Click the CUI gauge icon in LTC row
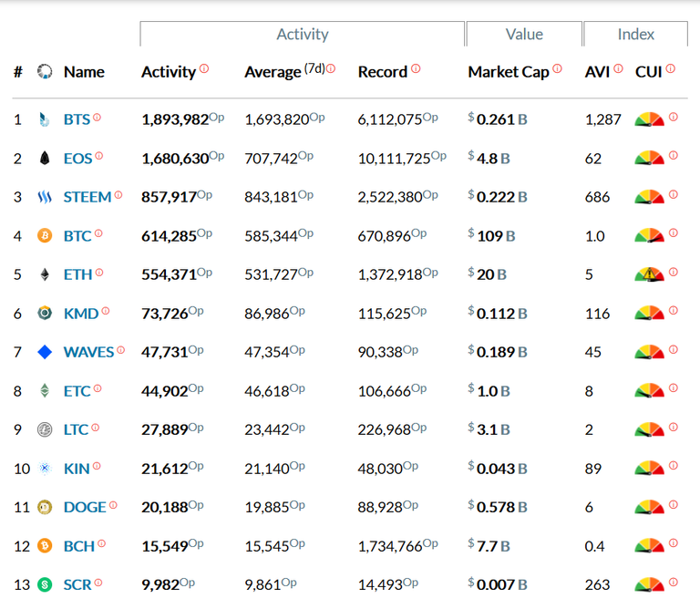This screenshot has width=700, height=609. (649, 429)
